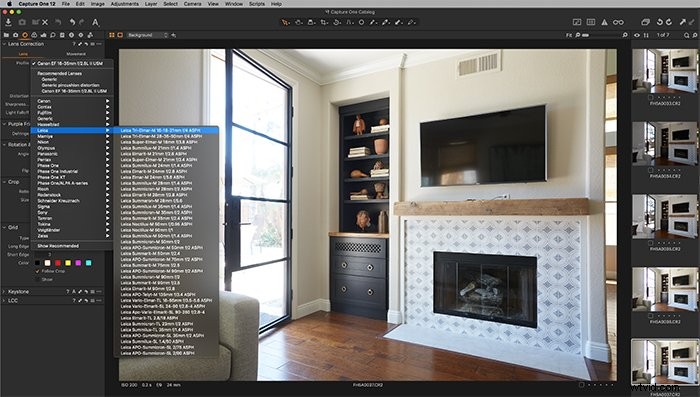This screenshot has height=397, width=700.
Task: Click the viewer zoom slider
Action: pos(602,35)
